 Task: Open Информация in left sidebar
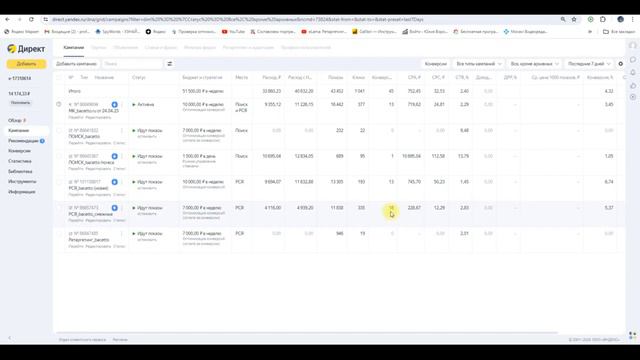22,192
